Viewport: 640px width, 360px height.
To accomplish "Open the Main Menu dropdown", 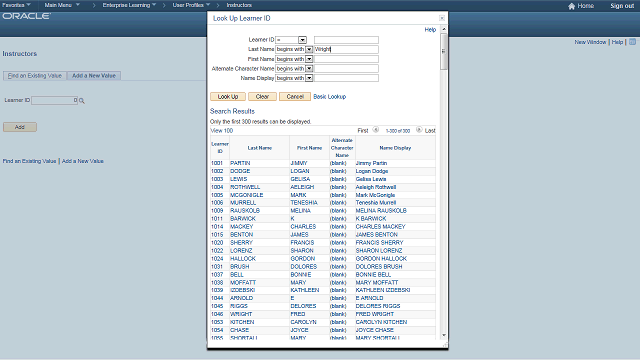I will point(62,5).
